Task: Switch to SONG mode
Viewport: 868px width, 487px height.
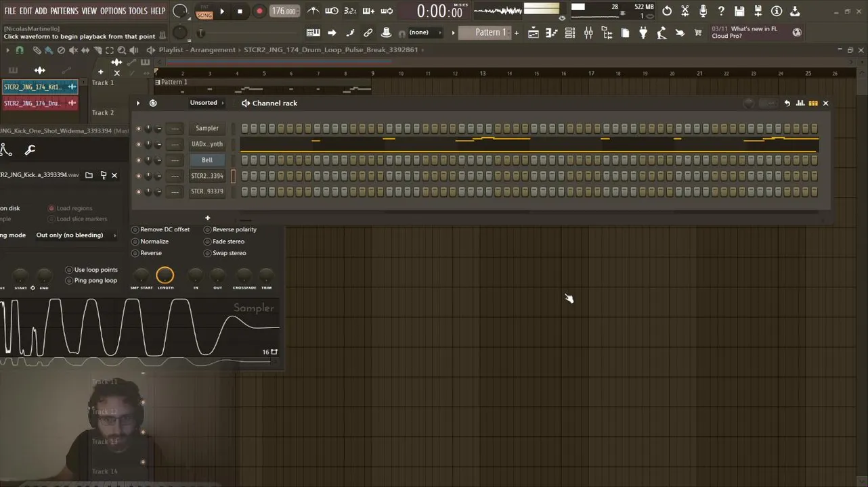Action: pos(204,15)
